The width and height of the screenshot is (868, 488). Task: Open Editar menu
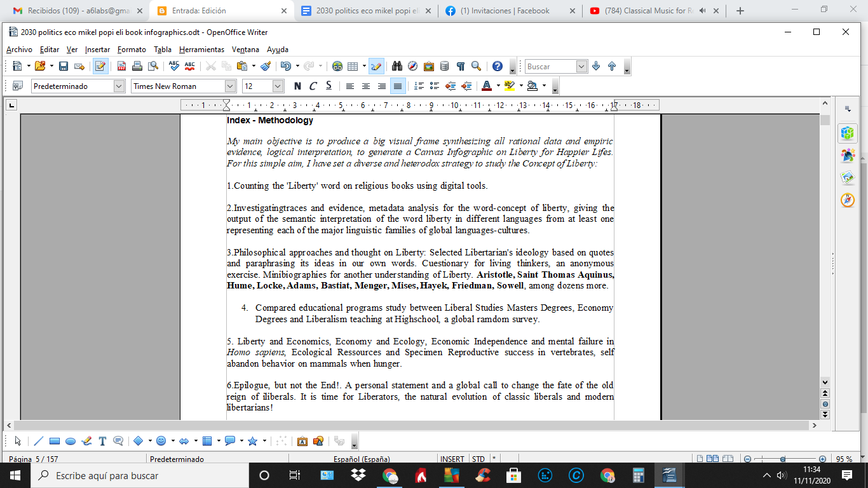click(50, 50)
